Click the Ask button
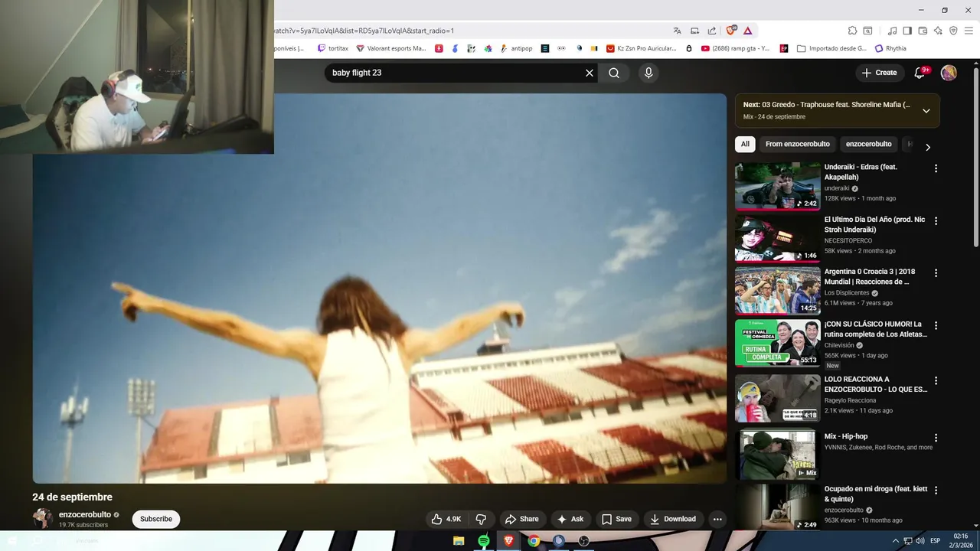Viewport: 980px width, 551px height. click(570, 519)
